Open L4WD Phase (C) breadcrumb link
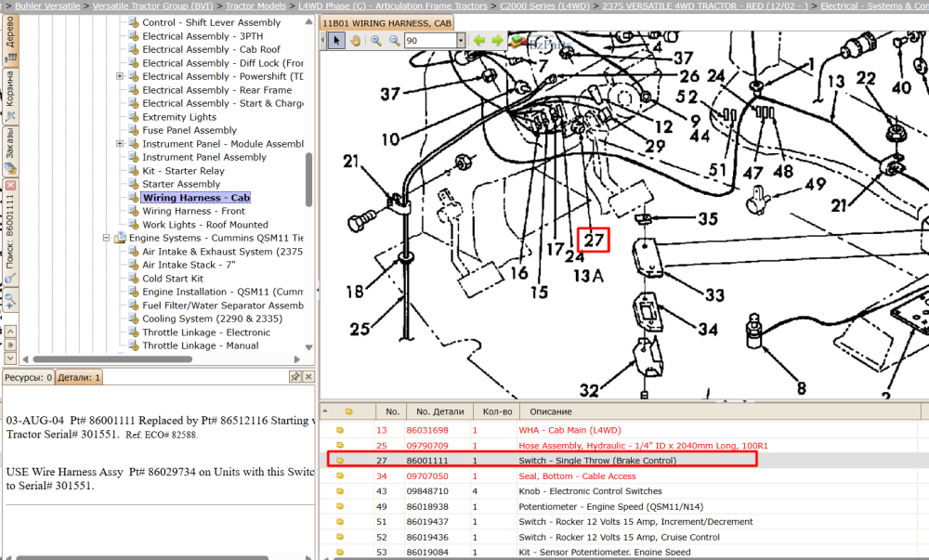The height and width of the screenshot is (560, 929). pos(393,6)
